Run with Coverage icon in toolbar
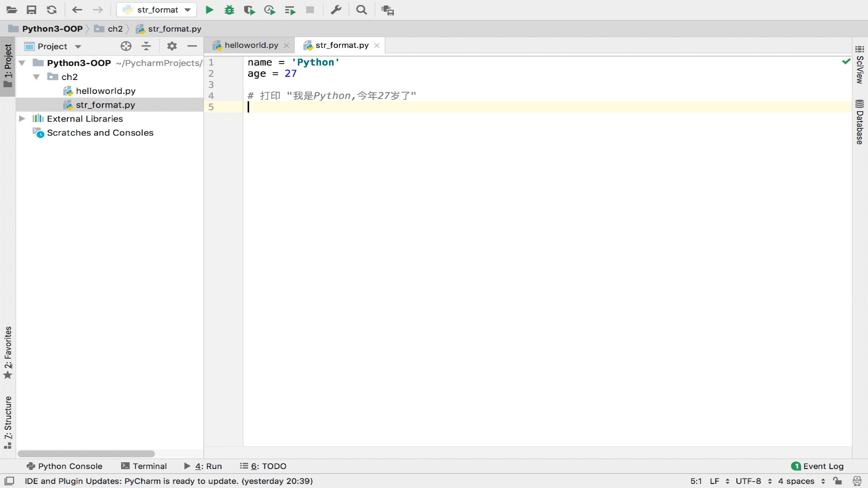This screenshot has width=868, height=488. 249,10
